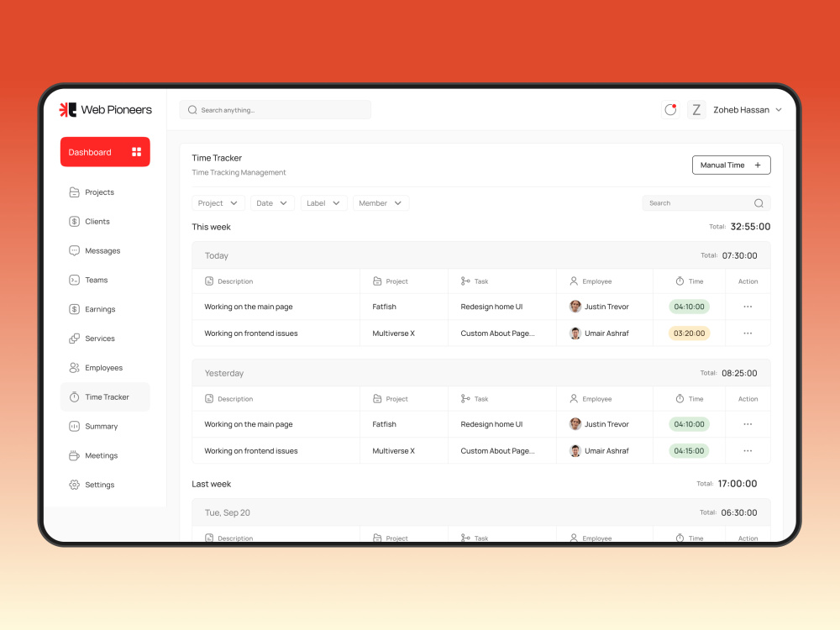The width and height of the screenshot is (840, 630).
Task: Click the Today Task column branch icon
Action: (465, 281)
